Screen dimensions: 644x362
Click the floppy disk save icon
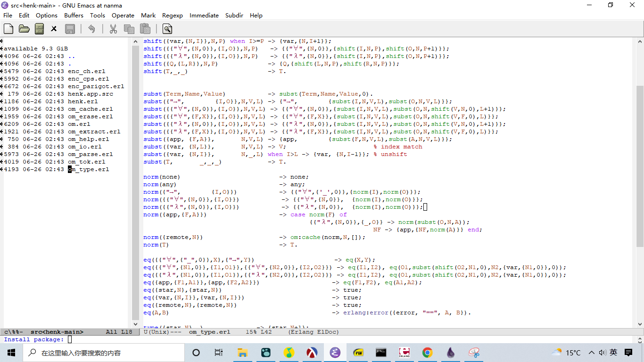click(x=70, y=29)
